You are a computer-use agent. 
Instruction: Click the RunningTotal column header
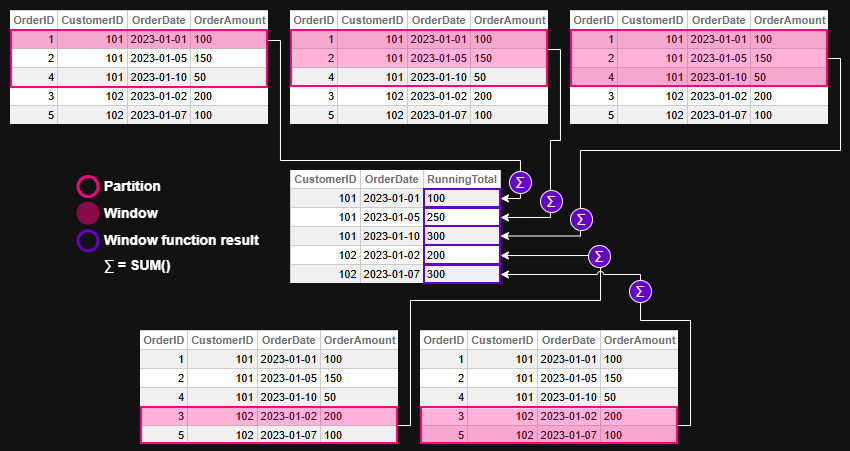coord(461,179)
